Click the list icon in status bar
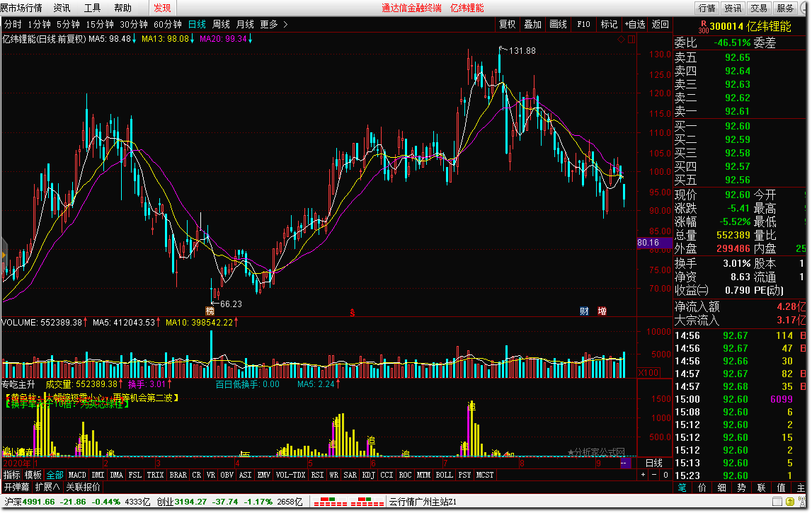 coord(777,502)
